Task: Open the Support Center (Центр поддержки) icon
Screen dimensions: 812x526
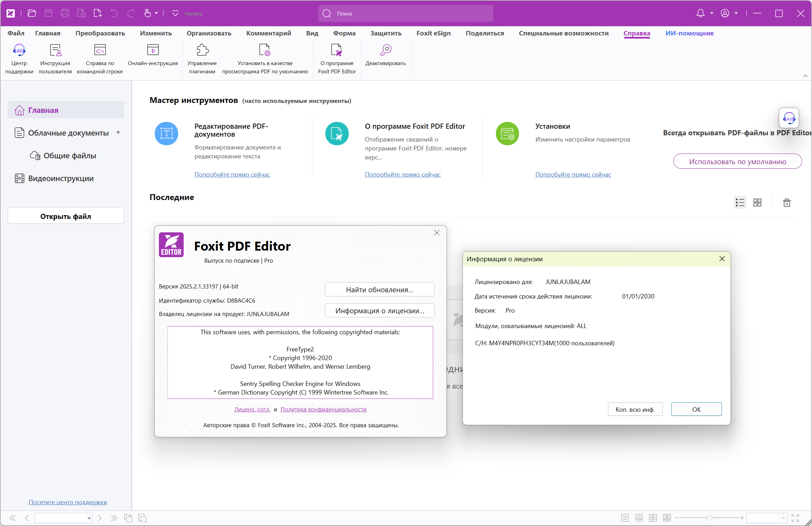Action: click(19, 51)
